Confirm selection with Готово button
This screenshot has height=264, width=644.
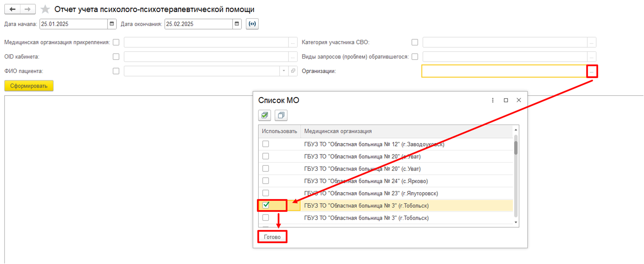pos(272,237)
